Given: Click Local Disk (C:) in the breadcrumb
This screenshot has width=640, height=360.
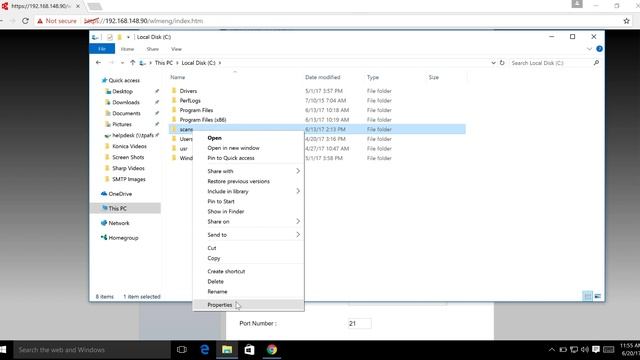Looking at the screenshot, I should [x=198, y=63].
